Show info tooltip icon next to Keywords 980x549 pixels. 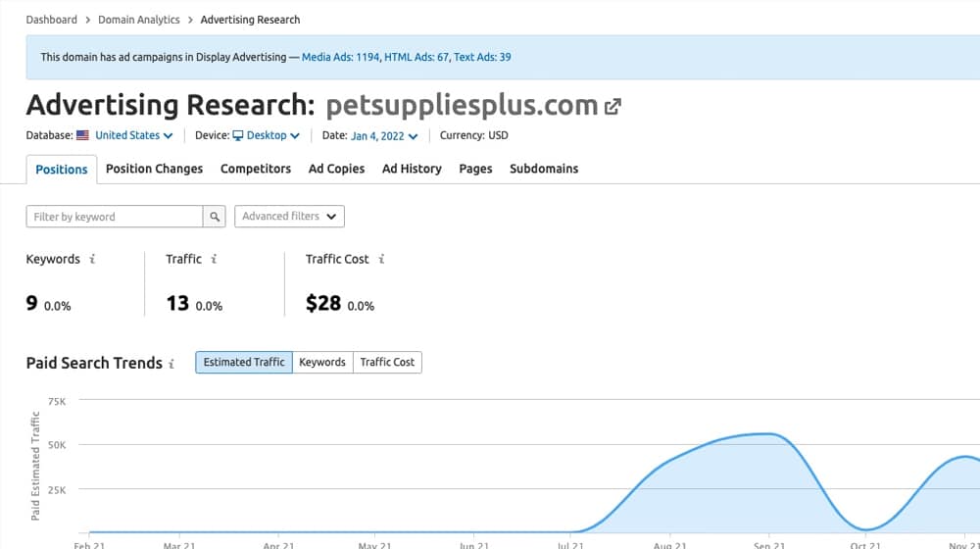(92, 259)
